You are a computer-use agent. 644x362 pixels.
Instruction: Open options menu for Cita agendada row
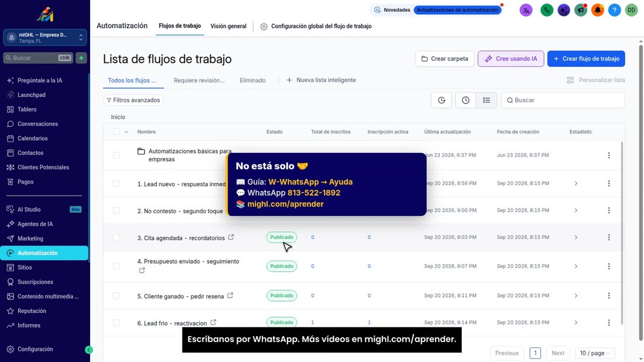(609, 237)
